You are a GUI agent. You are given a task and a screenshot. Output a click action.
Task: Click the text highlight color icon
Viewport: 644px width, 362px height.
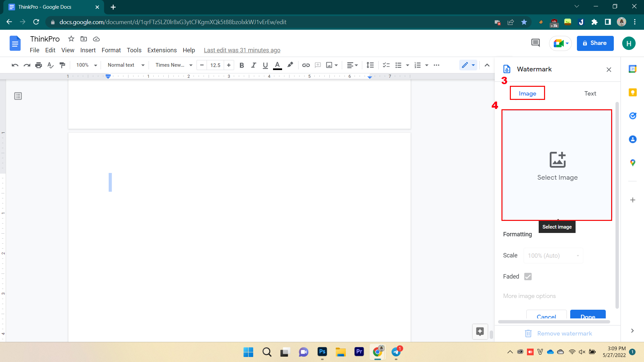290,65
